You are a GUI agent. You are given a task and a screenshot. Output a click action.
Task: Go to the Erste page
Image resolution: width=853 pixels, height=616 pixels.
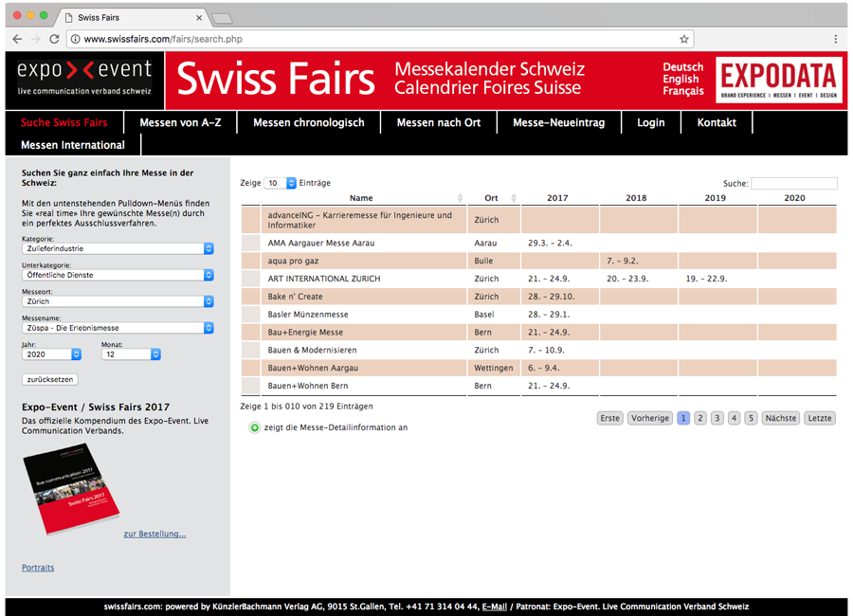609,418
